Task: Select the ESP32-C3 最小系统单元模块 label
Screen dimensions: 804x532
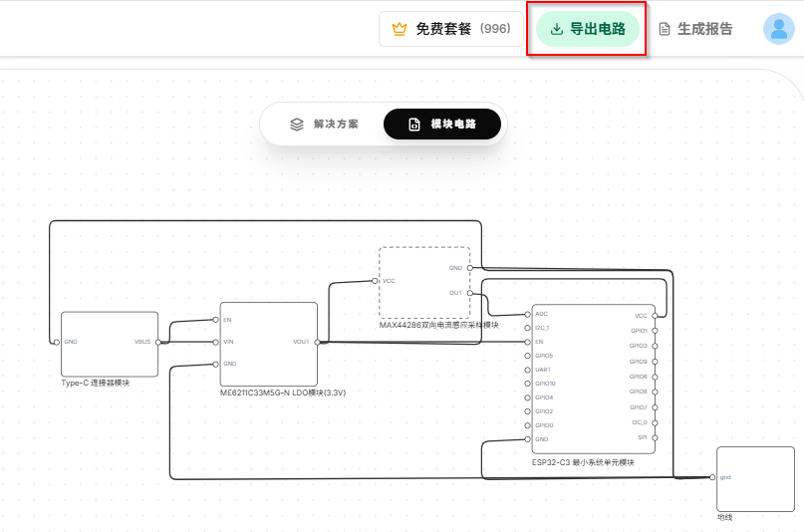Action: click(x=583, y=462)
